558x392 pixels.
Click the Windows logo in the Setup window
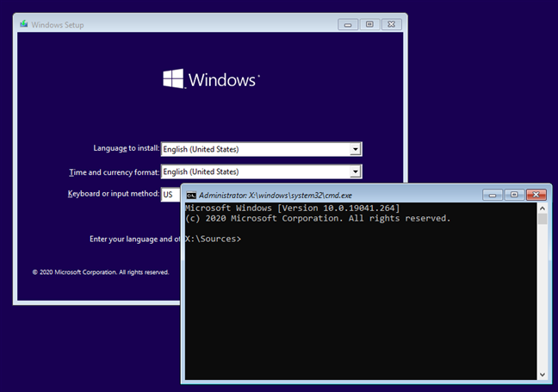point(211,79)
